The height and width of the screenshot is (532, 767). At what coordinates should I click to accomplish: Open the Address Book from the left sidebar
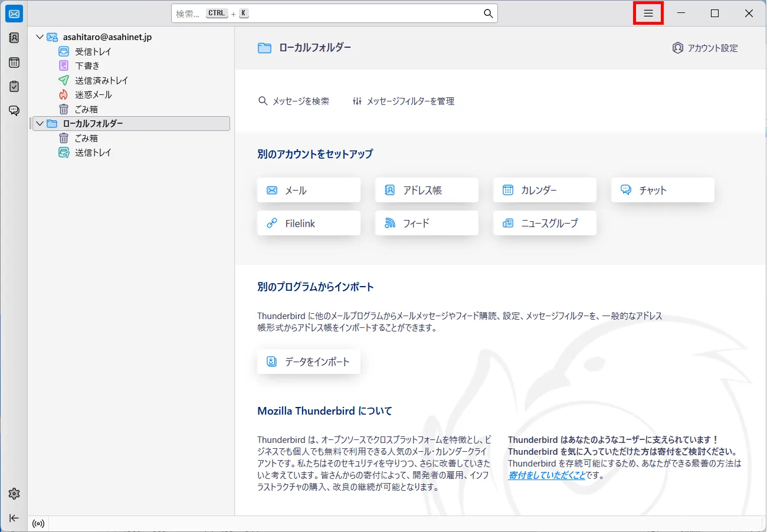14,38
